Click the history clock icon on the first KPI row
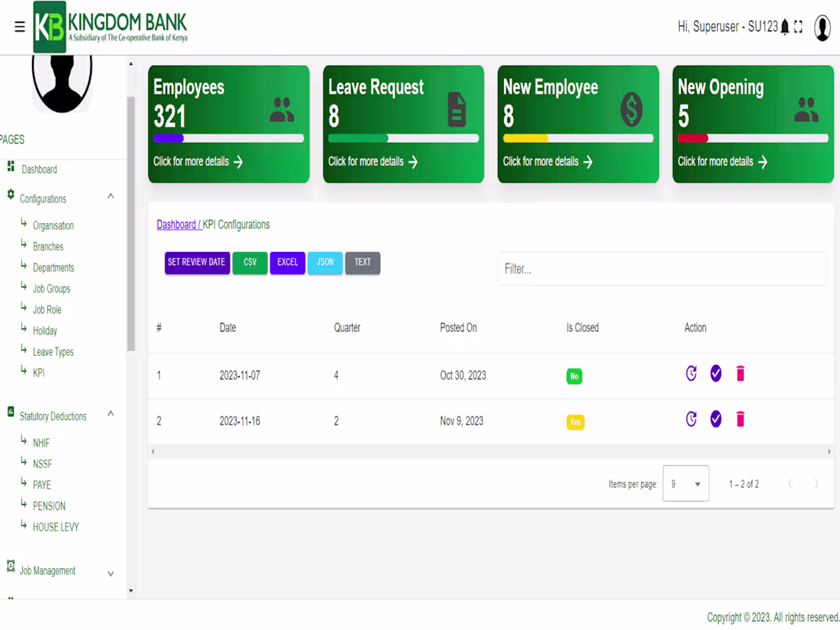 (691, 374)
